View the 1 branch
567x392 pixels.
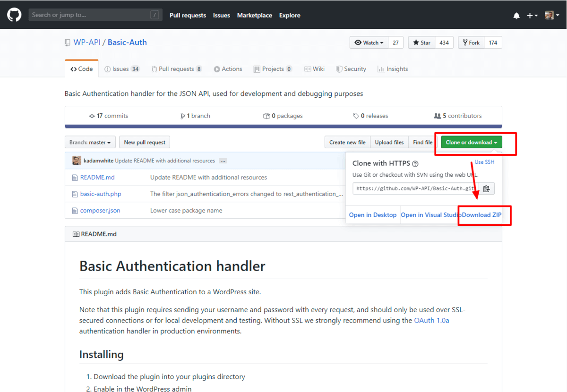point(195,116)
